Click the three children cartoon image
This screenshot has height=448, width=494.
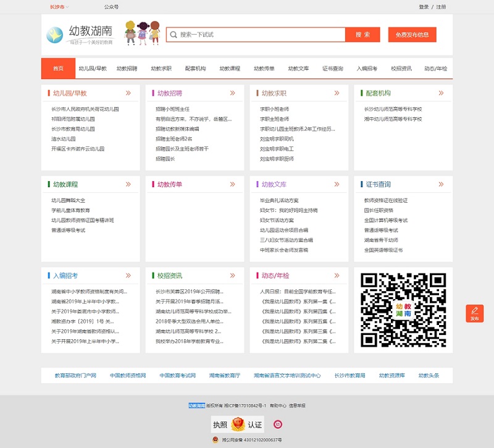pos(141,33)
